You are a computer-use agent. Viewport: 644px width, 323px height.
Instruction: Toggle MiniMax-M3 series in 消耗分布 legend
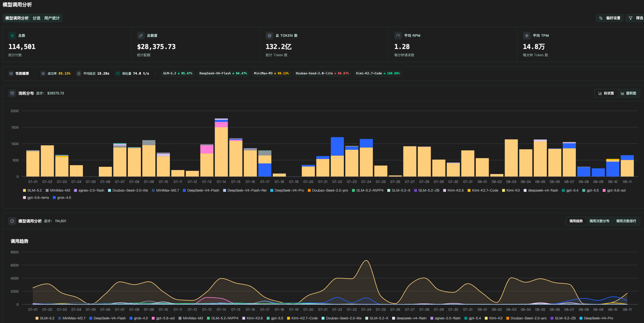(58, 190)
